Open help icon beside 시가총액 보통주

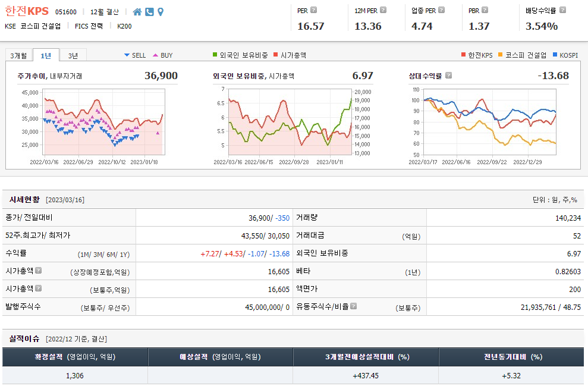pyautogui.click(x=38, y=288)
